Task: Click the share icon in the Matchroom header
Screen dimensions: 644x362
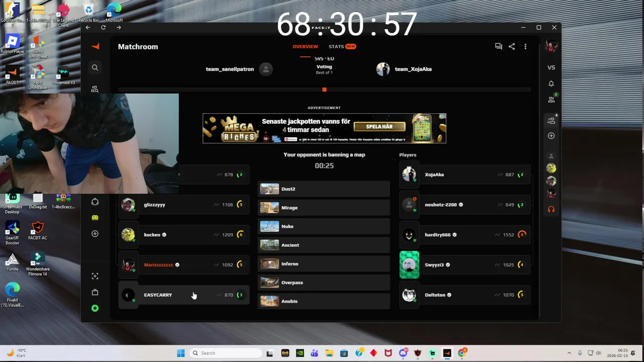Action: [512, 46]
